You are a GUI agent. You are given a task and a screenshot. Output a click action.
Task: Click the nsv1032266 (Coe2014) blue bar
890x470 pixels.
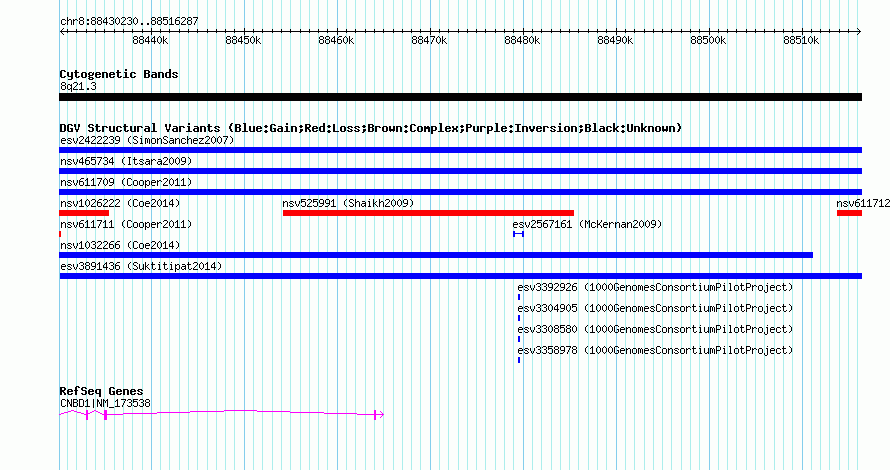coord(436,255)
